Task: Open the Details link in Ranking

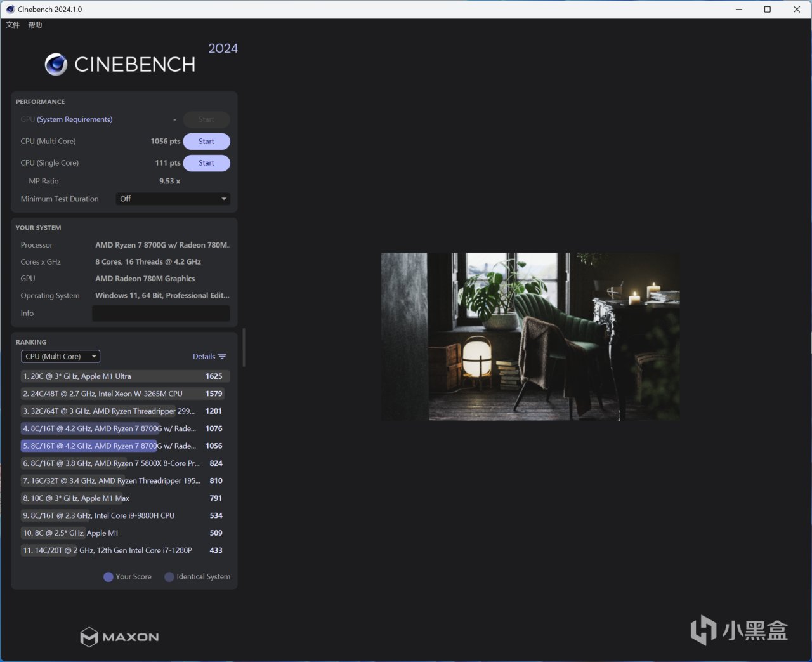Action: (204, 357)
